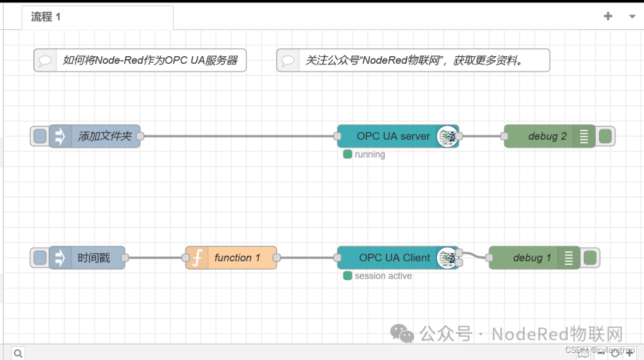
Task: Click the function 1 node f icon
Action: [197, 258]
